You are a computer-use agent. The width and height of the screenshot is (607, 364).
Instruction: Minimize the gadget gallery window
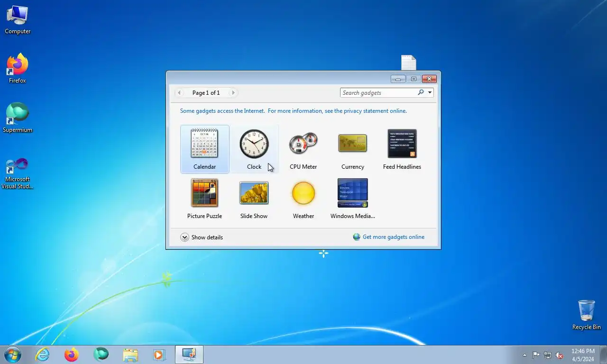click(x=398, y=79)
